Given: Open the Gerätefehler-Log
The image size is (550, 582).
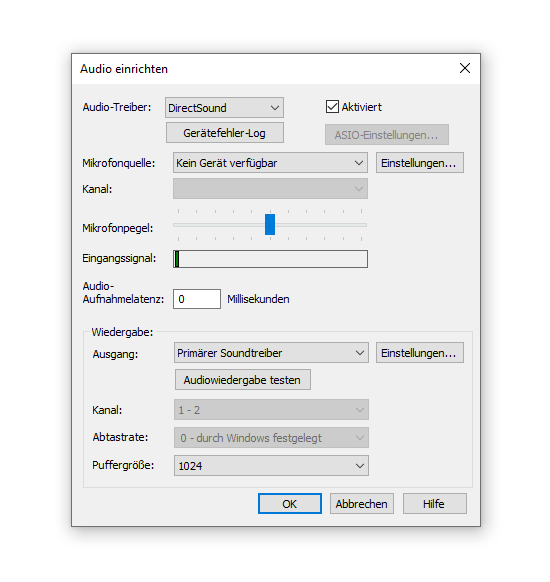Looking at the screenshot, I should point(225,133).
